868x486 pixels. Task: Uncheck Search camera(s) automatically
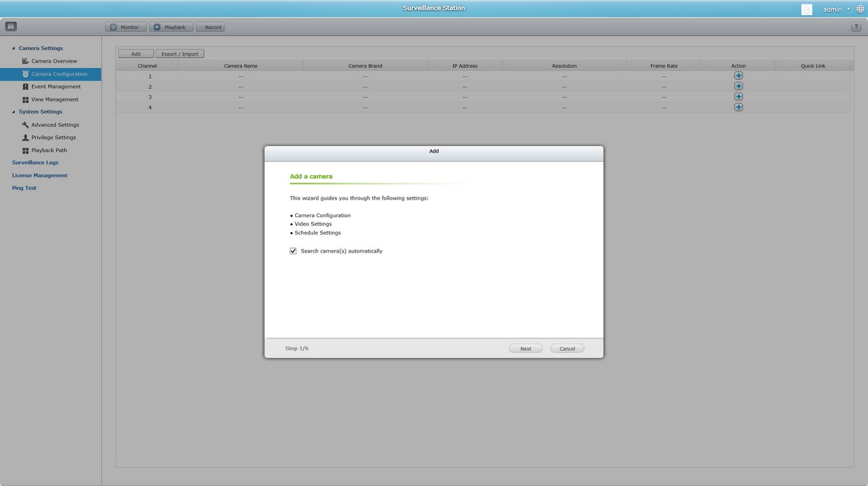(293, 251)
